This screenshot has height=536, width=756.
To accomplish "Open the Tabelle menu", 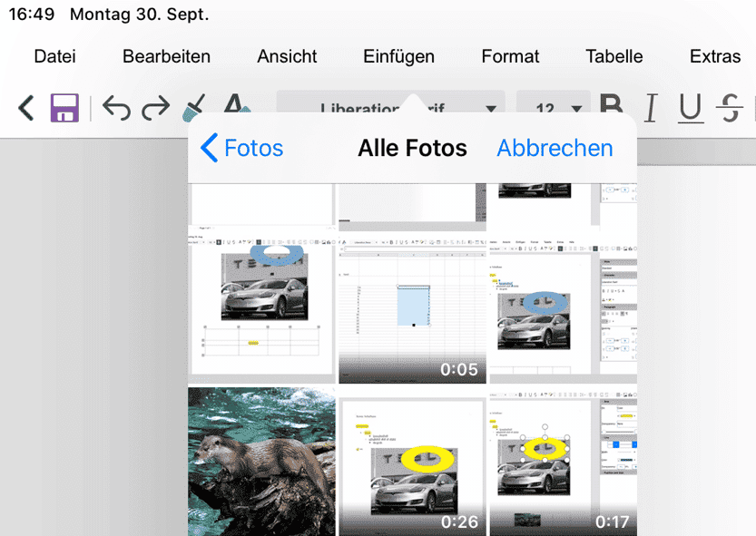I will [x=614, y=56].
